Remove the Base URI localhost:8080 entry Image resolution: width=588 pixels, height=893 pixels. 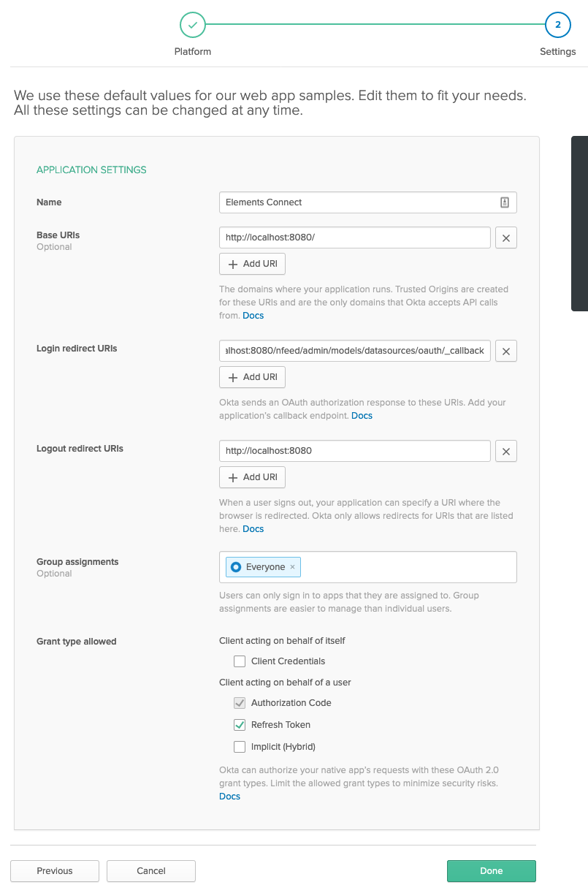pyautogui.click(x=506, y=237)
